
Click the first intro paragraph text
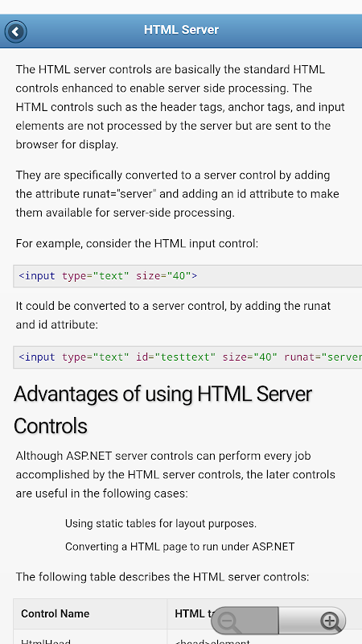click(x=180, y=107)
